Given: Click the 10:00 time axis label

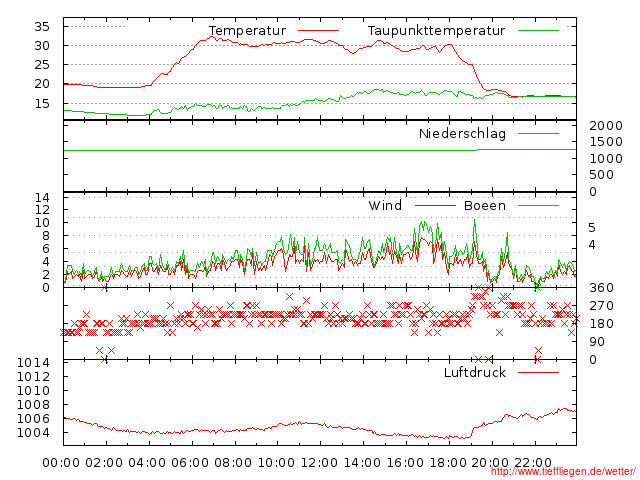Looking at the screenshot, I should click(x=276, y=463).
